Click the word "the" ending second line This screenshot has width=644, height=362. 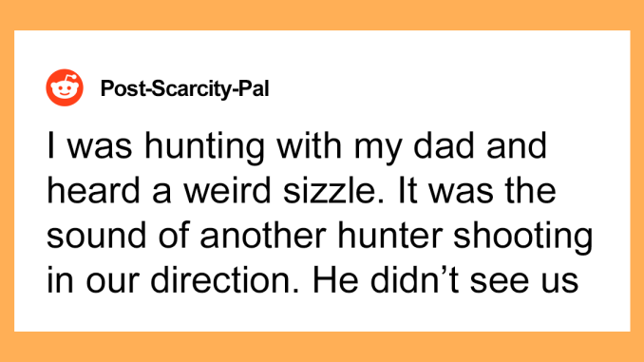[x=531, y=190]
